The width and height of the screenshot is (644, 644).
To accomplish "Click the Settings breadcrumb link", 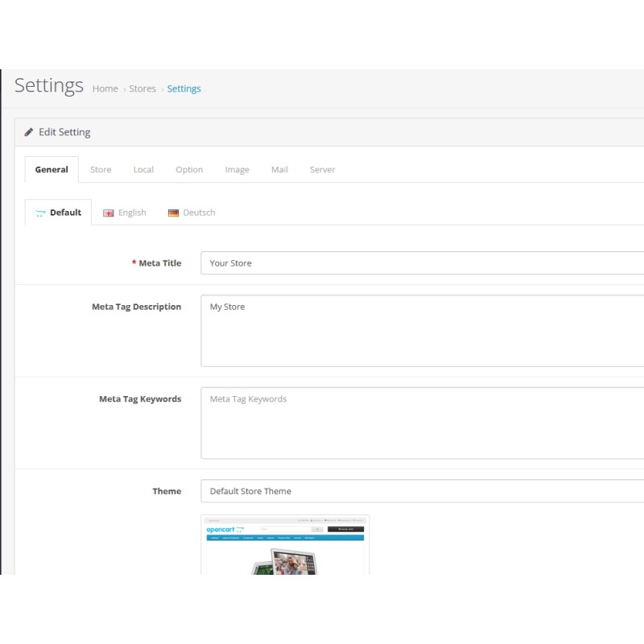I will [184, 89].
